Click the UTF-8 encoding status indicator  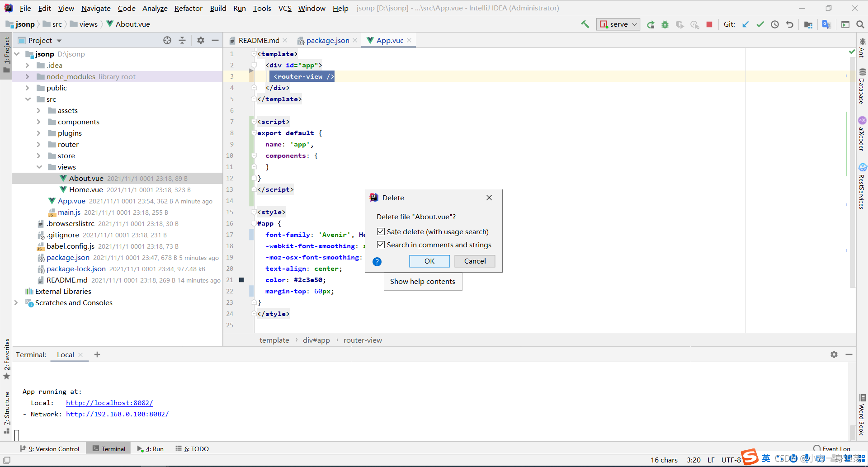(x=731, y=460)
